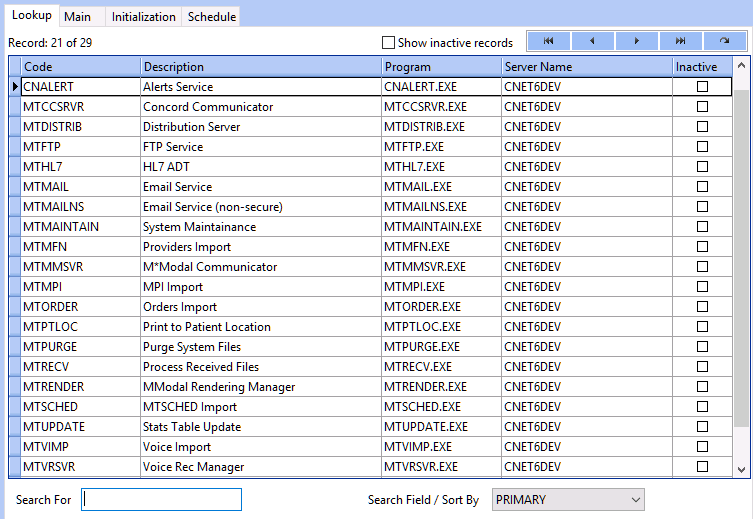Select the MTMPI code cell
Image resolution: width=753 pixels, height=519 pixels.
(x=81, y=287)
